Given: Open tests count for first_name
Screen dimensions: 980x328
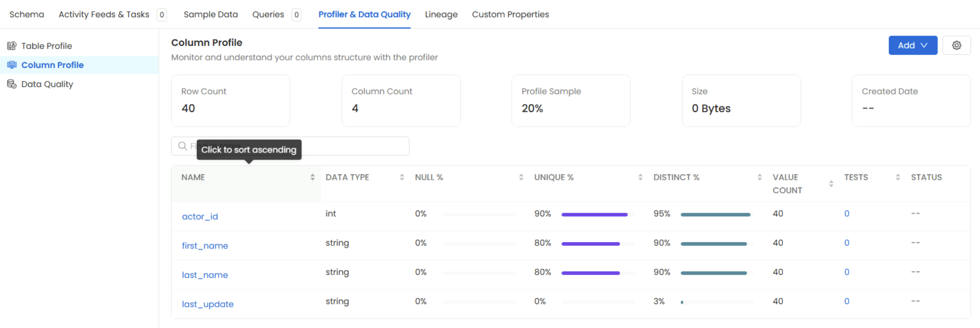Looking at the screenshot, I should pos(846,243).
